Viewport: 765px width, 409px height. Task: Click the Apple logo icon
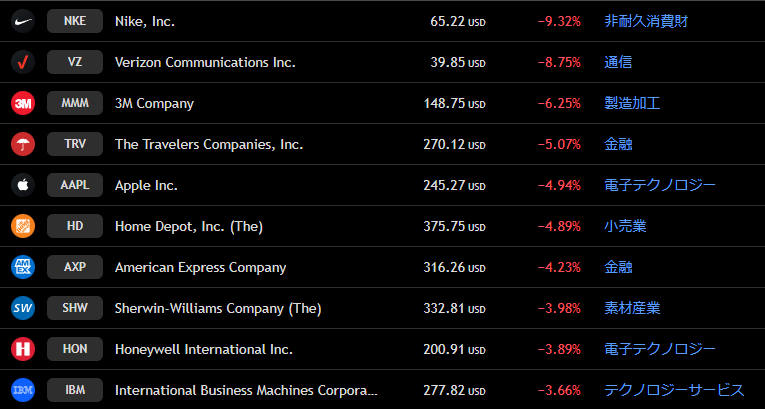[23, 185]
